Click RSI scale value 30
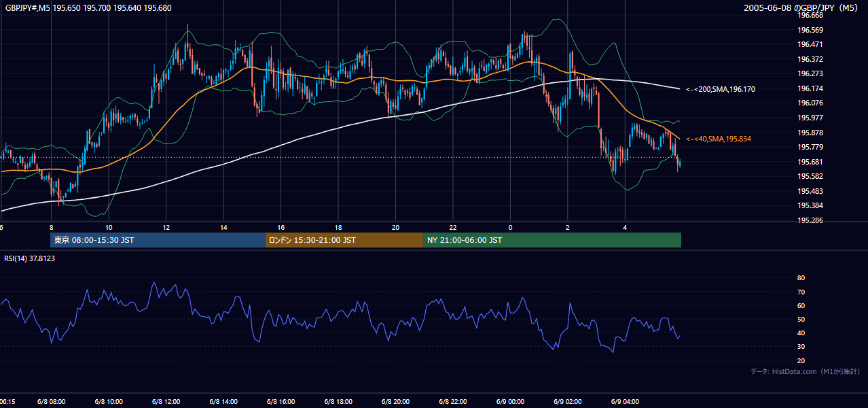868x408 pixels. (801, 347)
